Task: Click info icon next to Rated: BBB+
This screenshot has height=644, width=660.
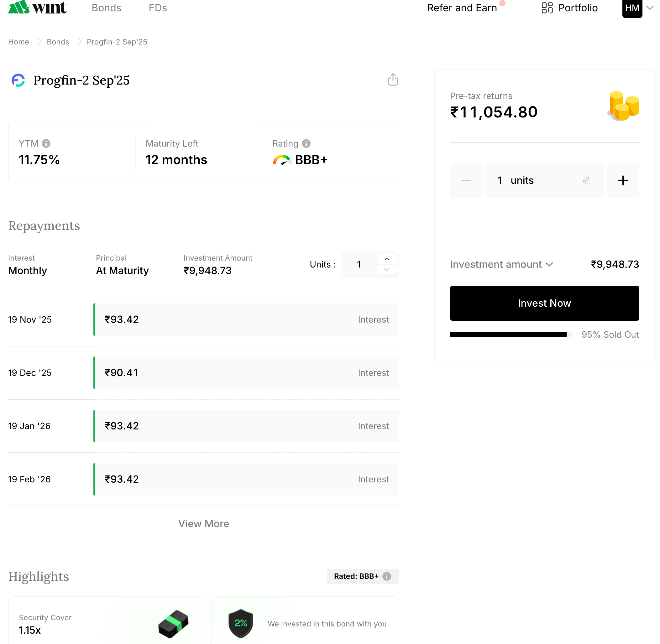Action: click(386, 576)
